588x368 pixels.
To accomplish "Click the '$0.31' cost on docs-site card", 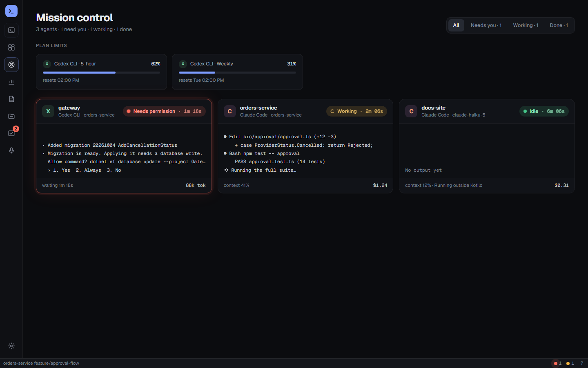I will click(x=561, y=185).
